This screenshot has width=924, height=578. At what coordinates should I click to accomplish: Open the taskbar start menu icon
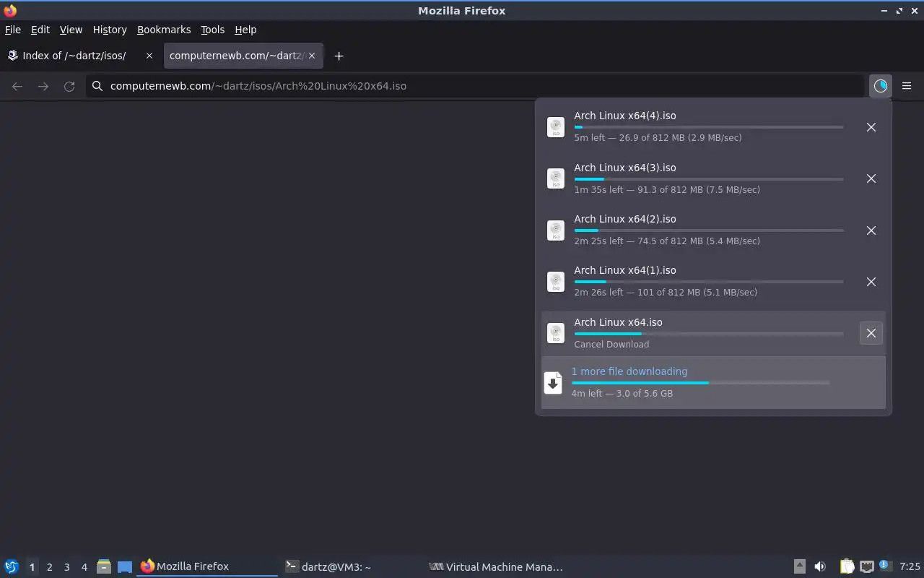click(12, 566)
